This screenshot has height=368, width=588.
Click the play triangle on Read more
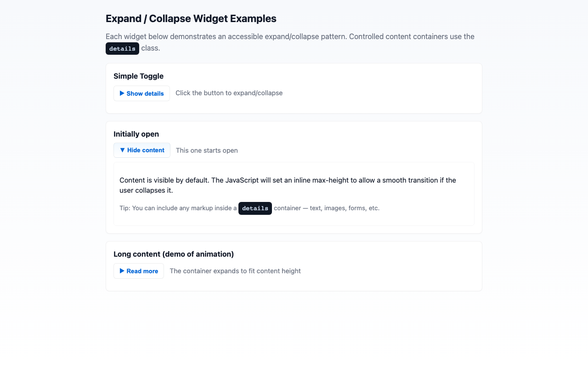122,271
